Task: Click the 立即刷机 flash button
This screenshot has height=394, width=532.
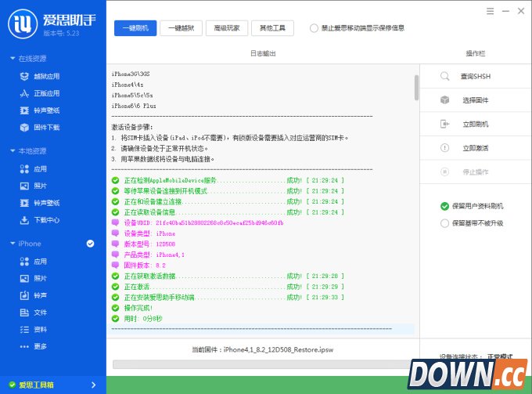Action: (474, 124)
